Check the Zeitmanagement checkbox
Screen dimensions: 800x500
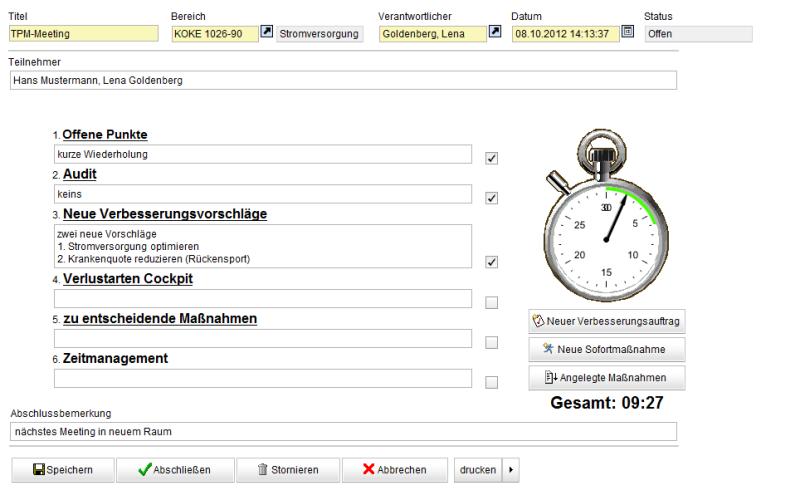pos(491,382)
